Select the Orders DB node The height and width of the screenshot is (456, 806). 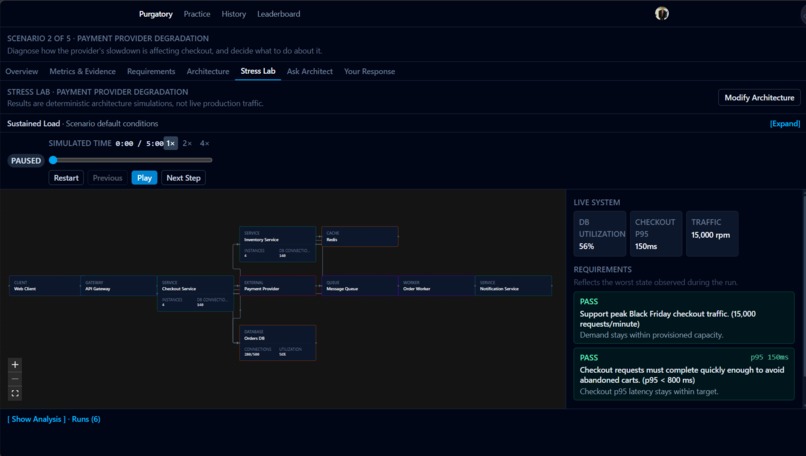coord(278,343)
